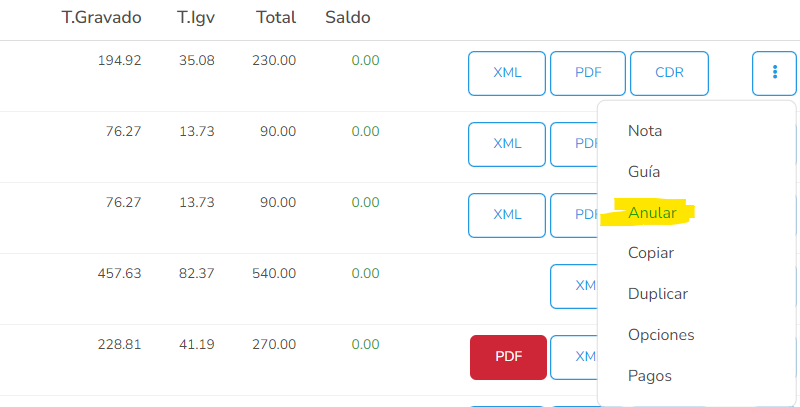The width and height of the screenshot is (800, 407).
Task: Click the T.Igv column header
Action: point(196,17)
